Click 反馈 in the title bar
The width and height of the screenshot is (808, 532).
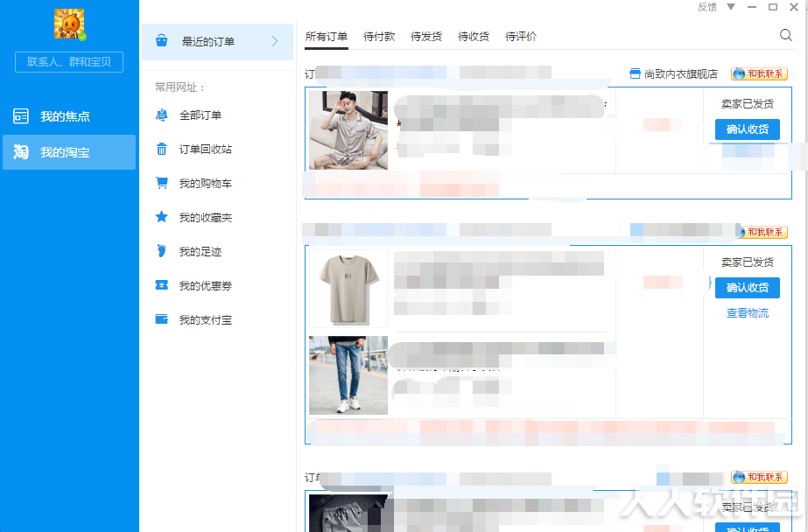tap(707, 7)
